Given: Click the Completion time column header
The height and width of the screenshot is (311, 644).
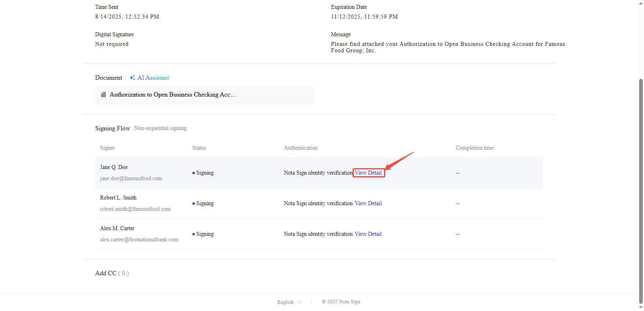Looking at the screenshot, I should 475,148.
